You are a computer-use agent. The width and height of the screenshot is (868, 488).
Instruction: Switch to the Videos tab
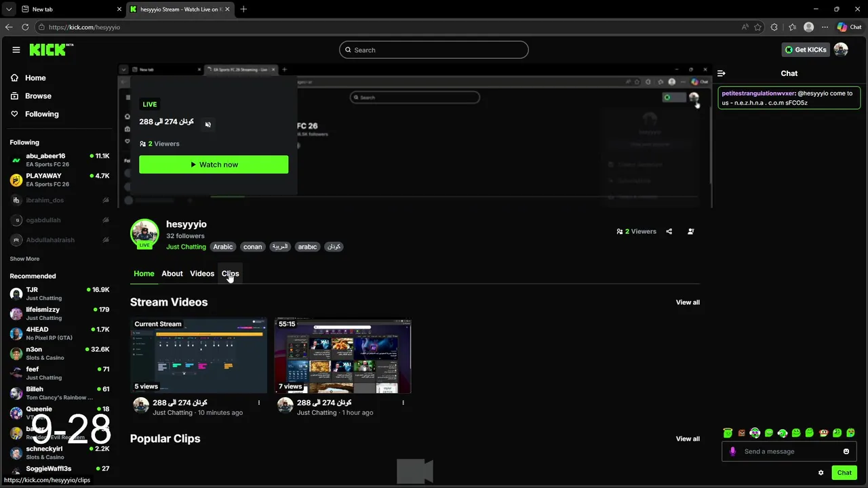(202, 274)
